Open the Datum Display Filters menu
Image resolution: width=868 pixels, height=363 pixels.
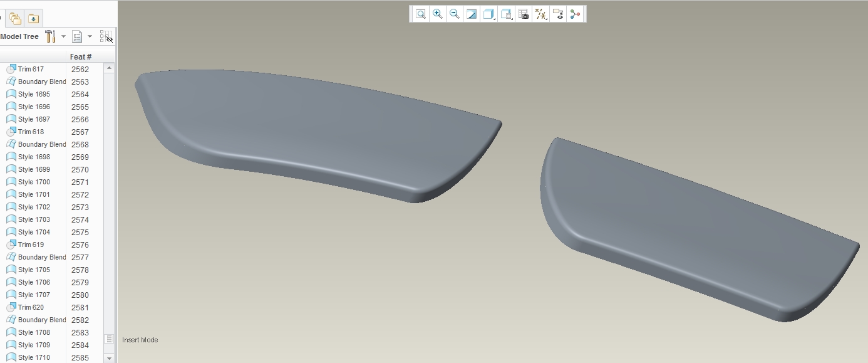[541, 14]
